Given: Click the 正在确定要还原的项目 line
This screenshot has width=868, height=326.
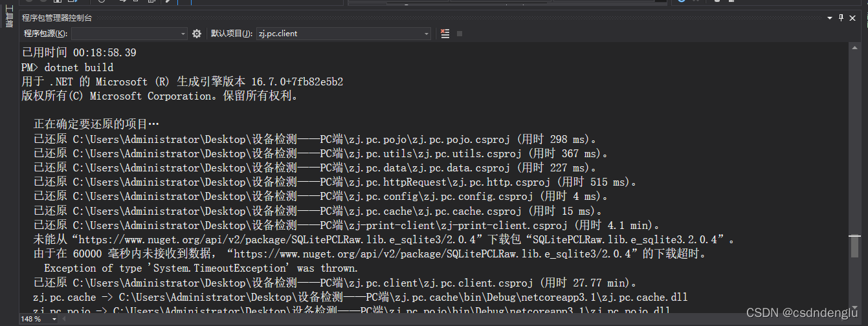Looking at the screenshot, I should tap(96, 125).
